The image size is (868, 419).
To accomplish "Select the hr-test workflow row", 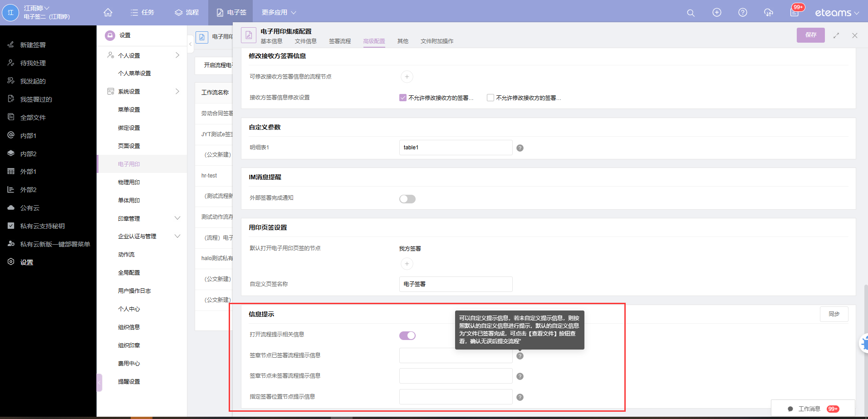I will (214, 176).
